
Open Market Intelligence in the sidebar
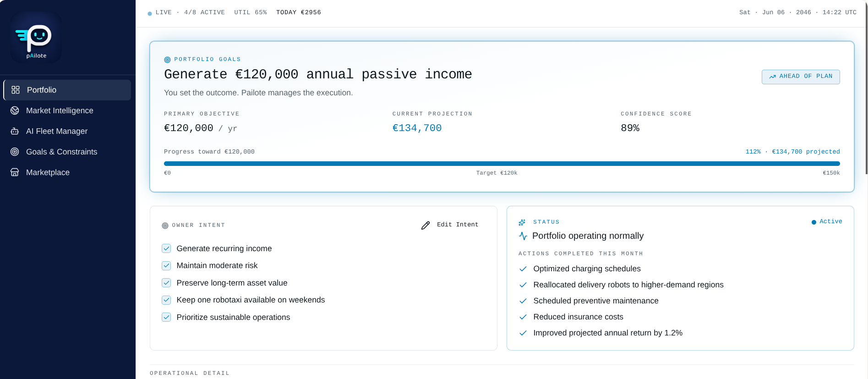pos(67,110)
